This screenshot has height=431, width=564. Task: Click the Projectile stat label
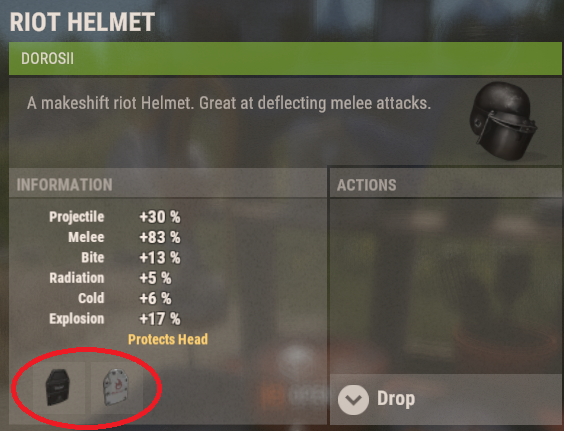pyautogui.click(x=77, y=217)
